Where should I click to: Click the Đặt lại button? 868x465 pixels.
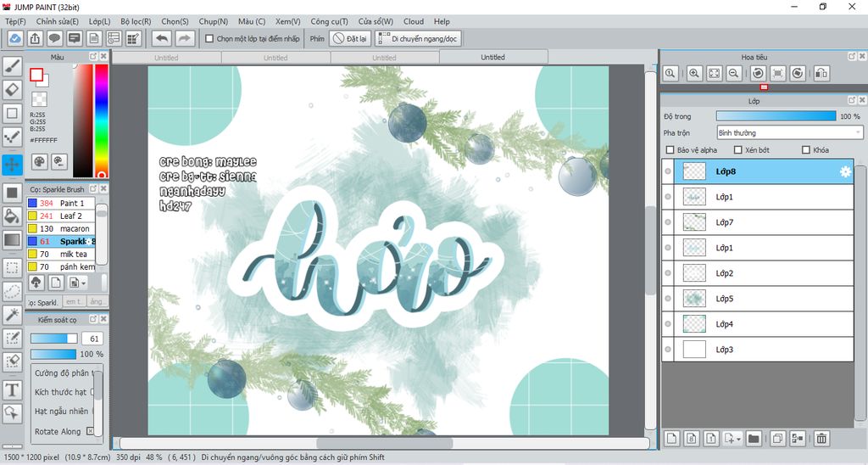pyautogui.click(x=350, y=39)
